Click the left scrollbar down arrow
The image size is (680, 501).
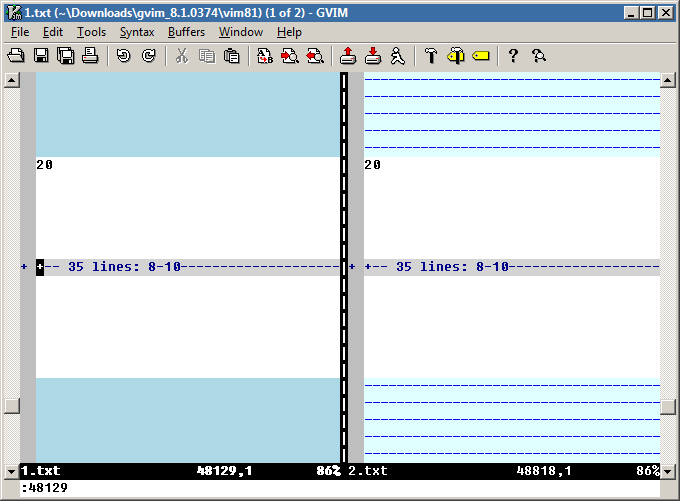click(12, 472)
